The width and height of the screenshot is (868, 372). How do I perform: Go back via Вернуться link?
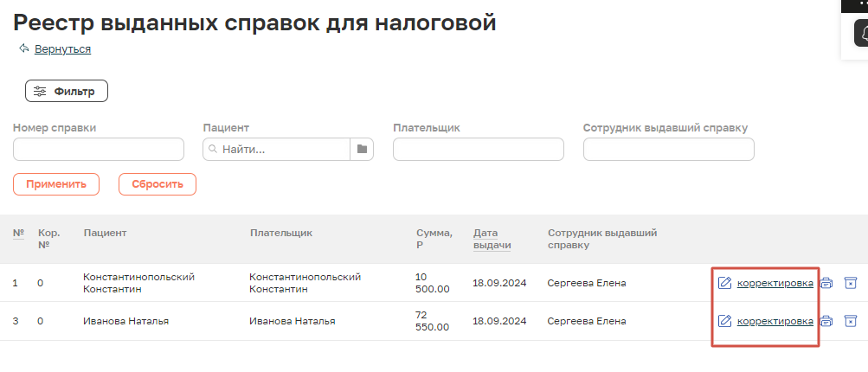pyautogui.click(x=62, y=49)
